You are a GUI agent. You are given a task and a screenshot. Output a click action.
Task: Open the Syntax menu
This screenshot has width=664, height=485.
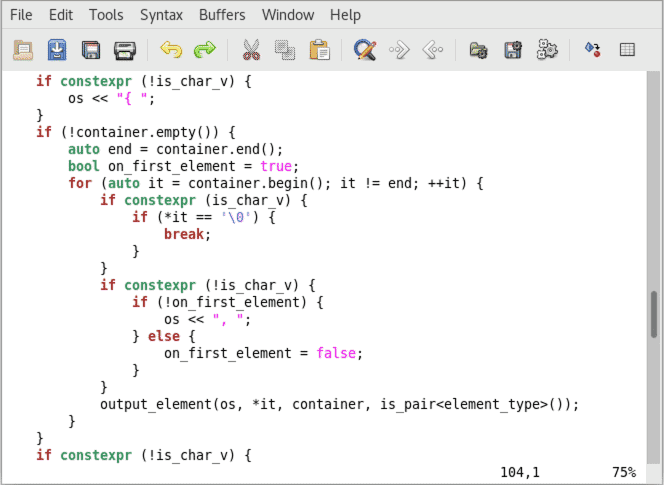(x=161, y=15)
